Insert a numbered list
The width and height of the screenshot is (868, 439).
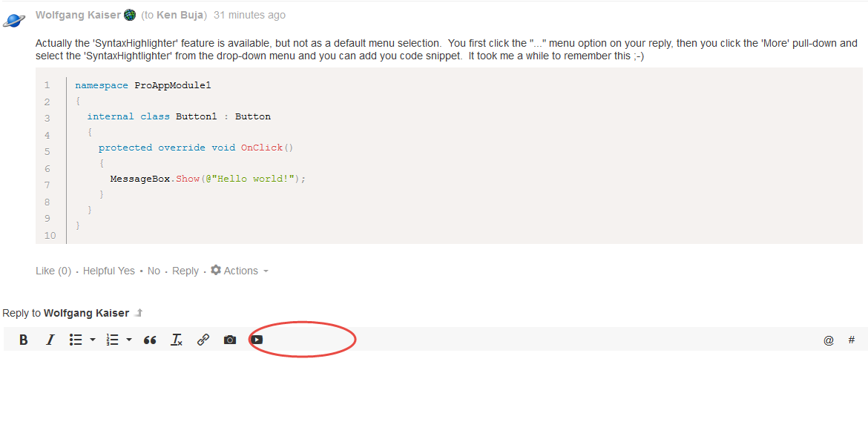click(x=113, y=340)
